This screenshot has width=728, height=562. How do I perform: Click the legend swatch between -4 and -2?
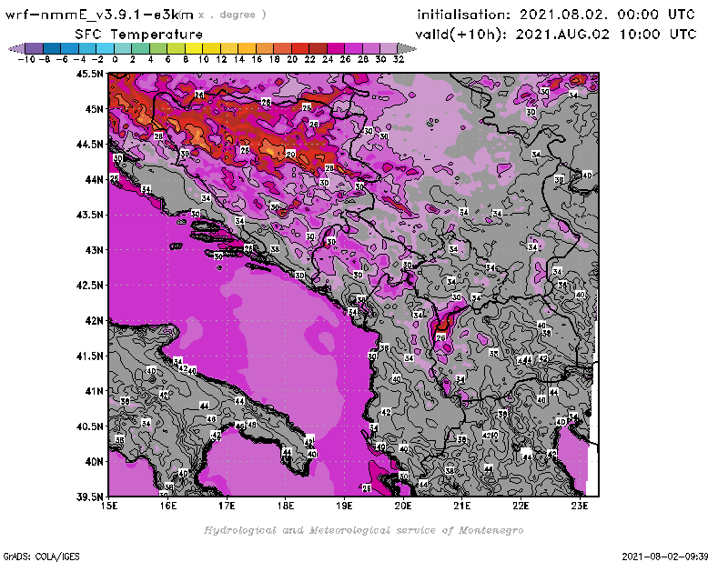coord(87,48)
